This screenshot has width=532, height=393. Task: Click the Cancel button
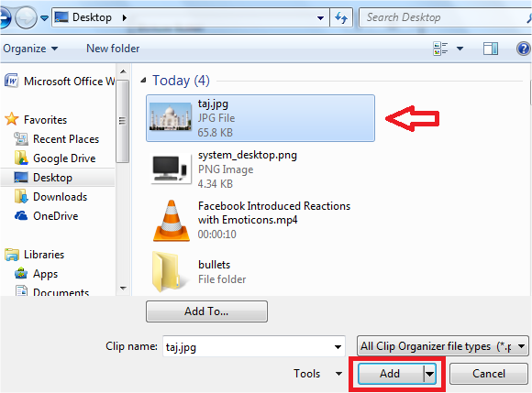[x=489, y=374]
